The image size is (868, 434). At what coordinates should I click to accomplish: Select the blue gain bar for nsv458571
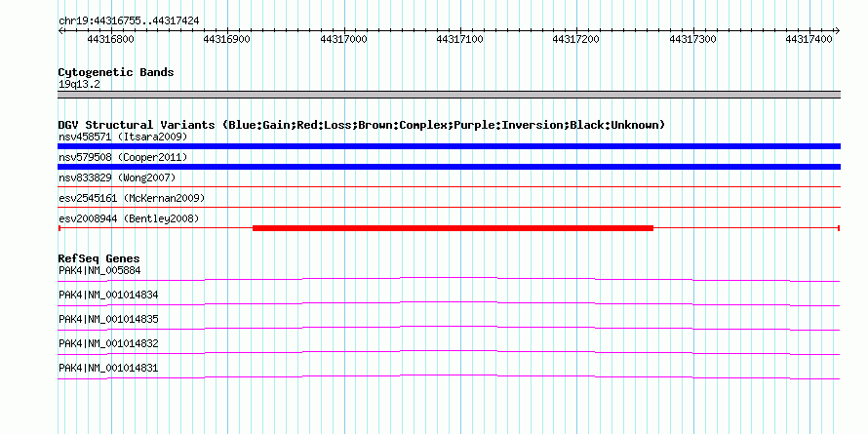coord(449,146)
